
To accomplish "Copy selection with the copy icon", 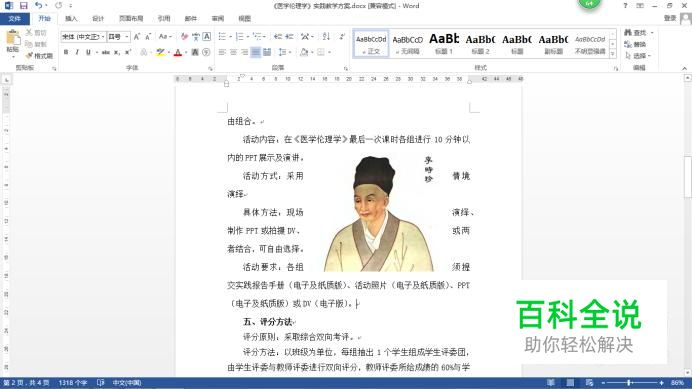I will tap(29, 44).
